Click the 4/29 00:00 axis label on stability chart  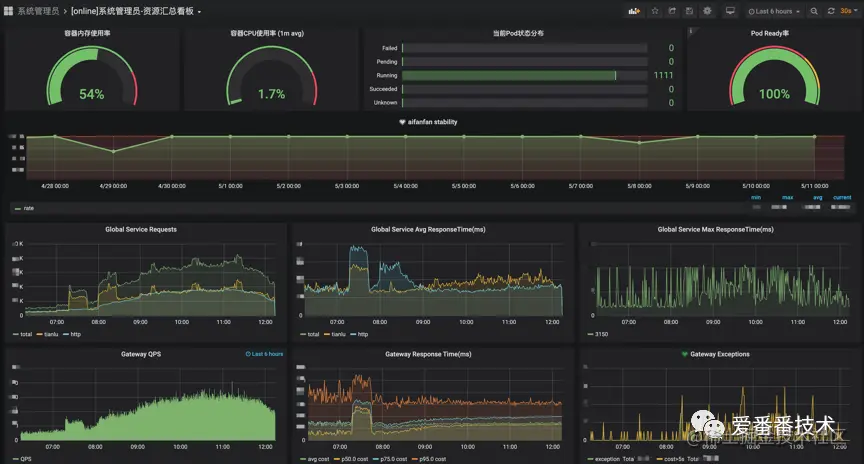(x=113, y=186)
